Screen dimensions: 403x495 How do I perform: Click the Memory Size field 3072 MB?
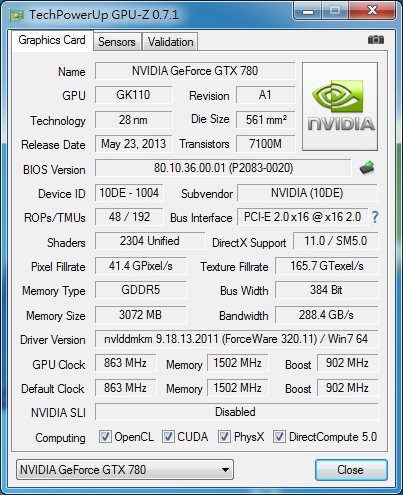140,315
